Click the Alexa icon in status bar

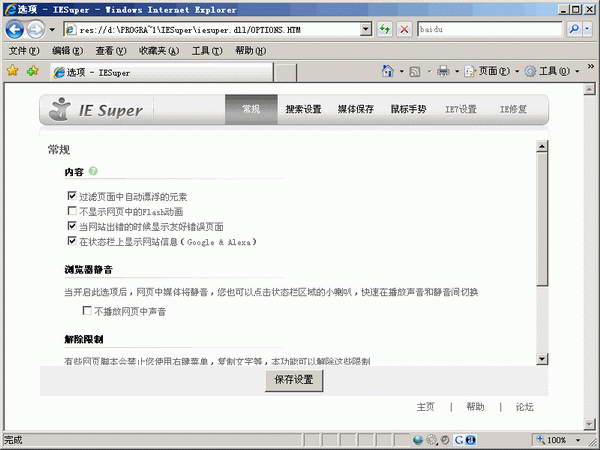471,440
